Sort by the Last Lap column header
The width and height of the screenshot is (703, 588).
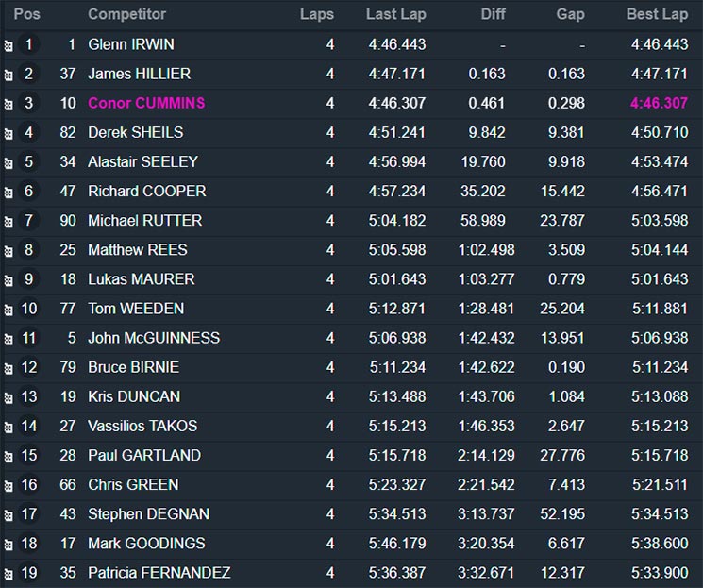[396, 14]
